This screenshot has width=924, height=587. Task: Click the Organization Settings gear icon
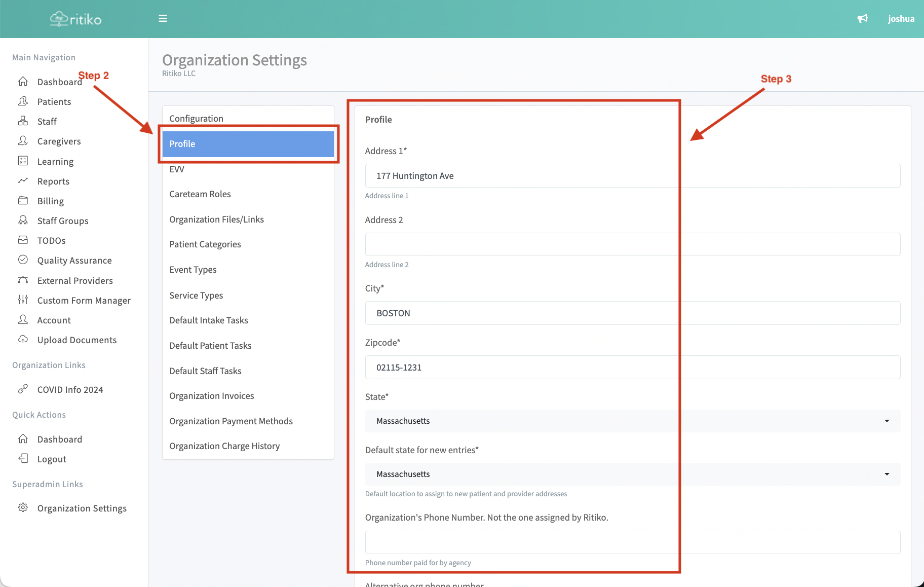pos(23,508)
